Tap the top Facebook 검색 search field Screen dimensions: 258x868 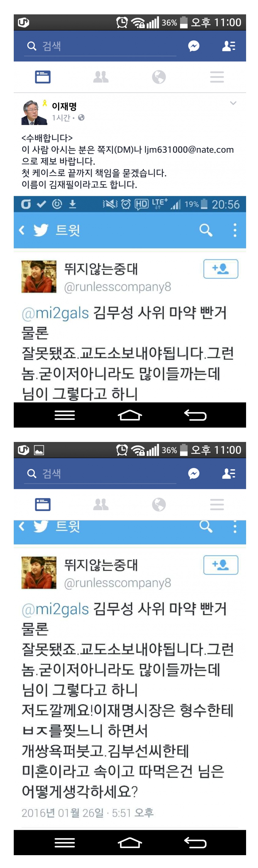click(100, 46)
